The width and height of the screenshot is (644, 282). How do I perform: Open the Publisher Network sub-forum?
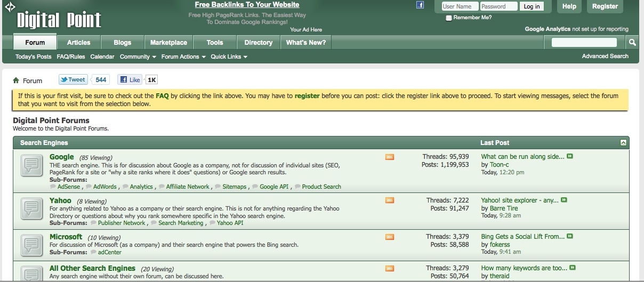[122, 223]
